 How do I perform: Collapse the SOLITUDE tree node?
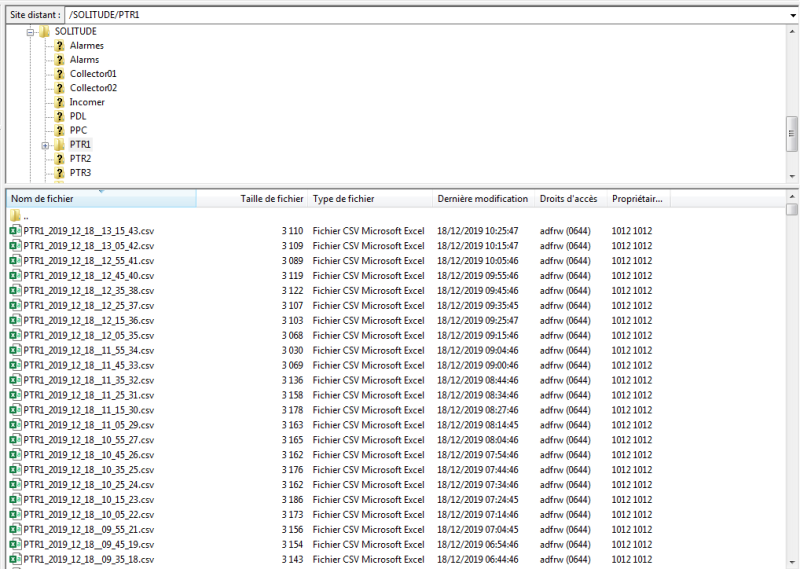tap(31, 32)
